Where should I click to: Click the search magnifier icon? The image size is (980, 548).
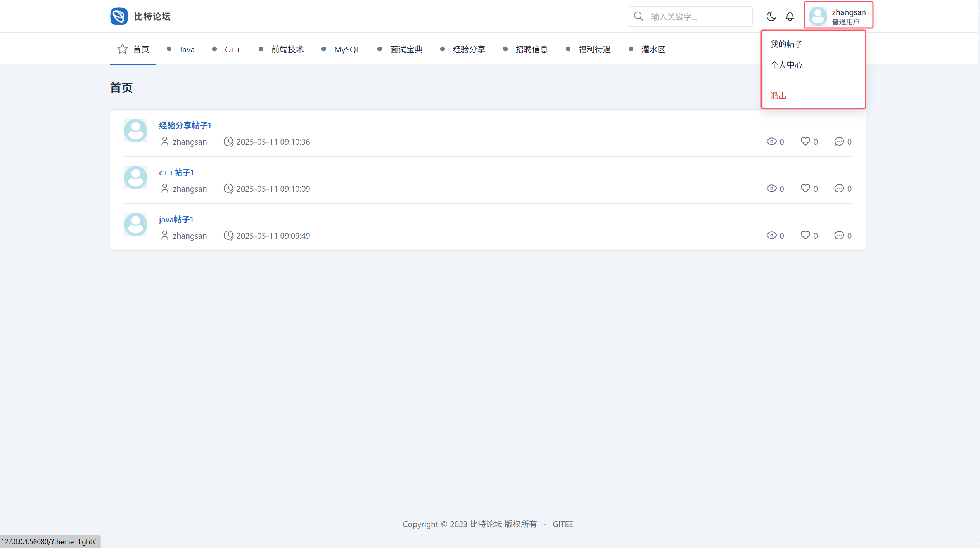pyautogui.click(x=638, y=16)
